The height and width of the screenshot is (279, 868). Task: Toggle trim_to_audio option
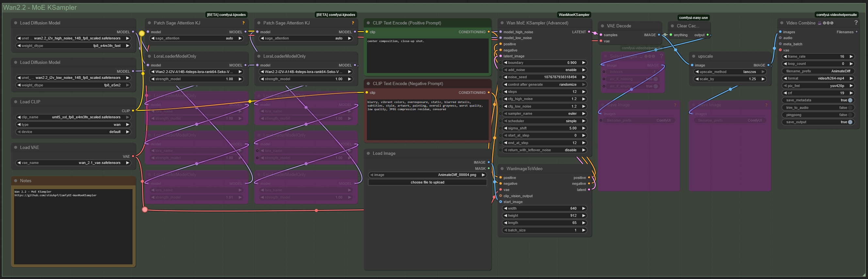pyautogui.click(x=850, y=108)
